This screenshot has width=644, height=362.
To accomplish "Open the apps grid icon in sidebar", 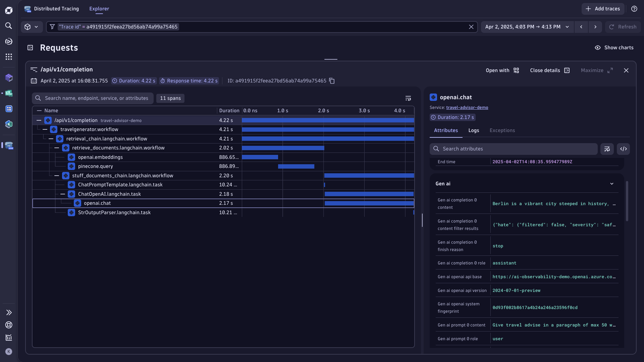I will click(x=8, y=57).
